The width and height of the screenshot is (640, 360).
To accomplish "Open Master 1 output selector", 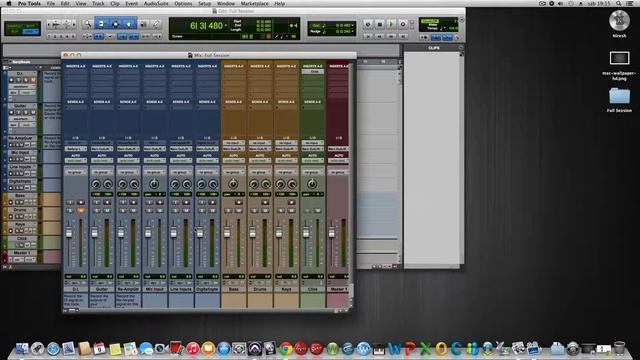I will coord(338,149).
